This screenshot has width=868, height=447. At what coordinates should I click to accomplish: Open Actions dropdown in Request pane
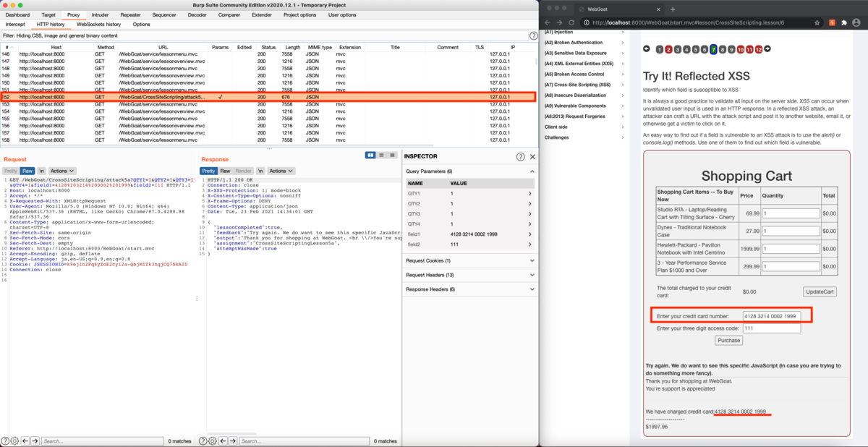62,171
